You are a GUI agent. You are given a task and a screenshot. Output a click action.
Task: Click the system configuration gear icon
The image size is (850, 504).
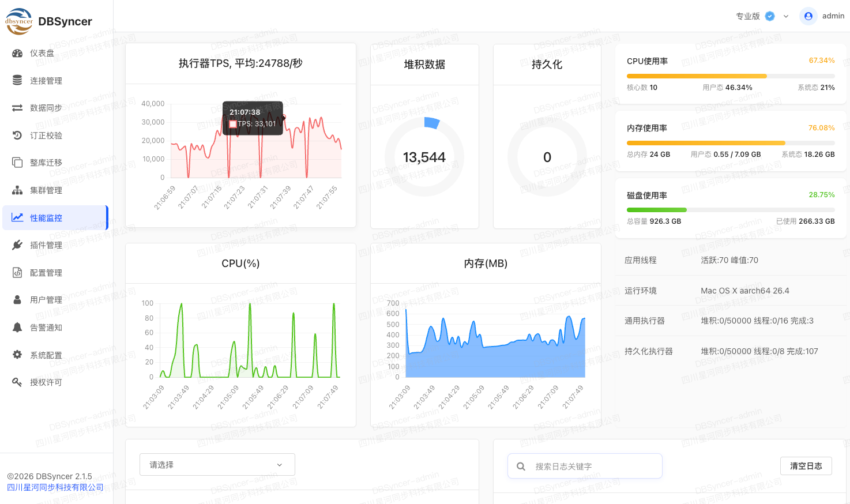coord(17,355)
